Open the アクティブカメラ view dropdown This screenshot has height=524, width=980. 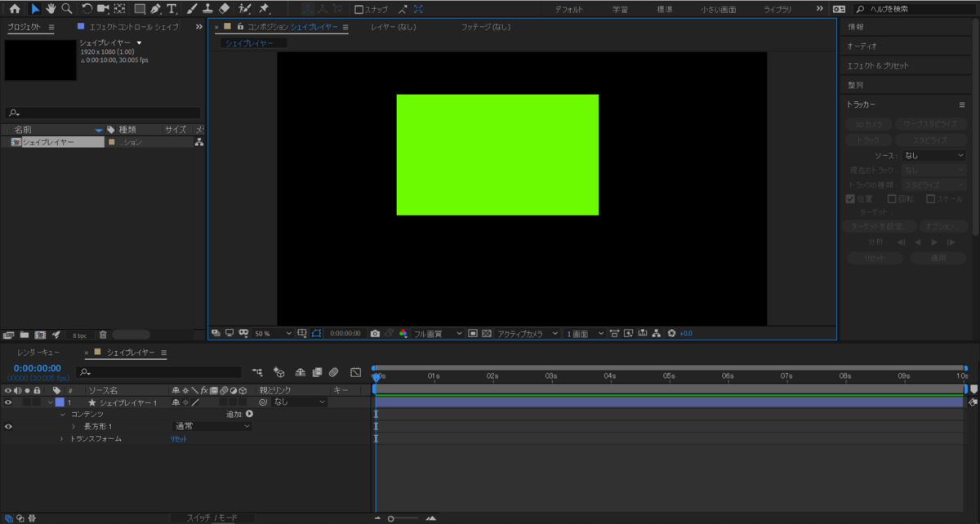pyautogui.click(x=528, y=333)
